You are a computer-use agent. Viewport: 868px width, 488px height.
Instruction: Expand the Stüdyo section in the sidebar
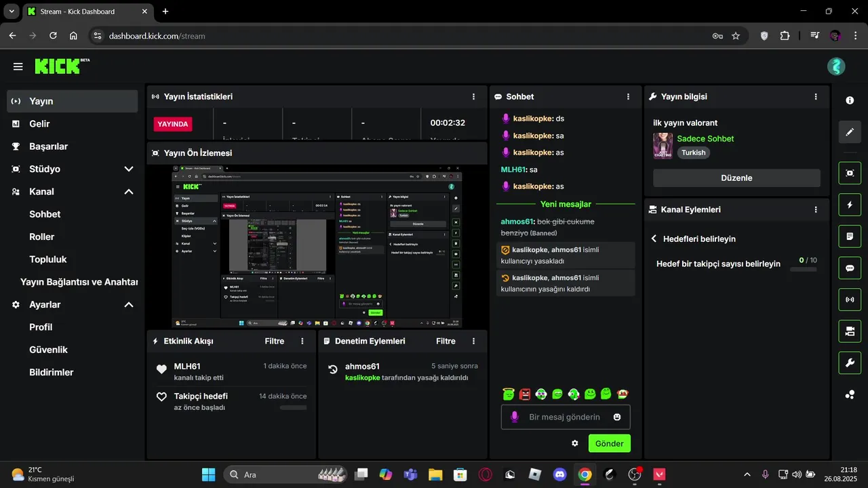click(129, 169)
